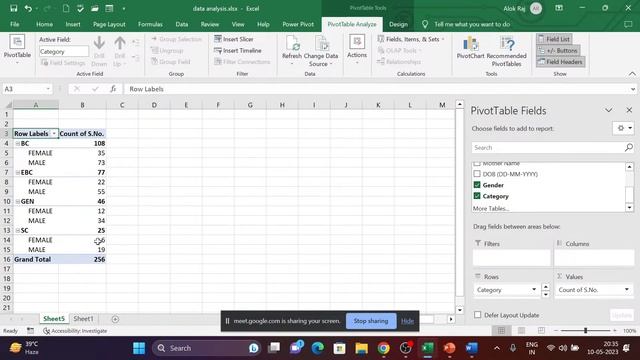Image resolution: width=640 pixels, height=360 pixels.
Task: Open the Power Pivot tab
Action: click(x=298, y=24)
